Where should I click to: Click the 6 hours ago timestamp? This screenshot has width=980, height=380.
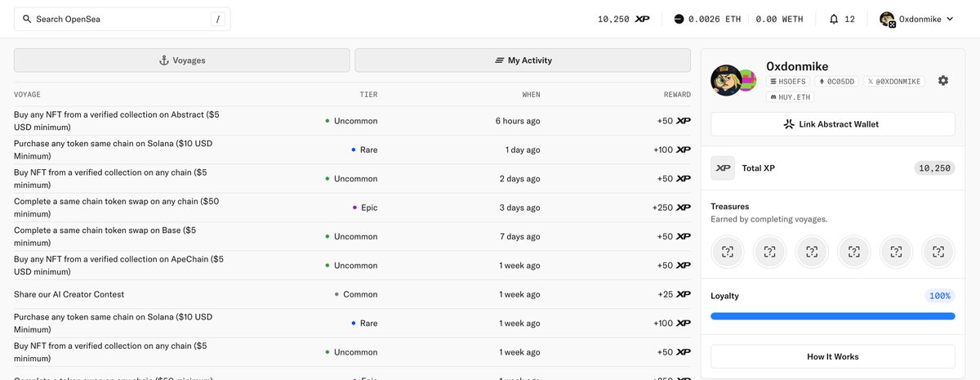point(518,121)
